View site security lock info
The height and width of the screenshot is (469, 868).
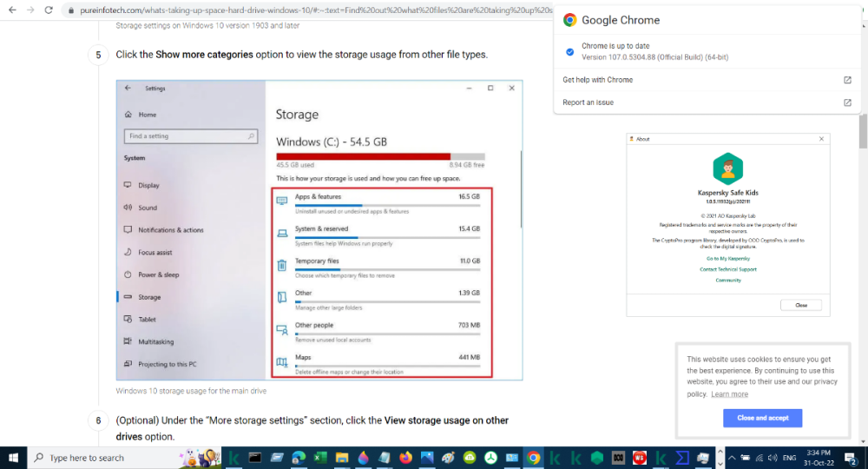(x=71, y=10)
